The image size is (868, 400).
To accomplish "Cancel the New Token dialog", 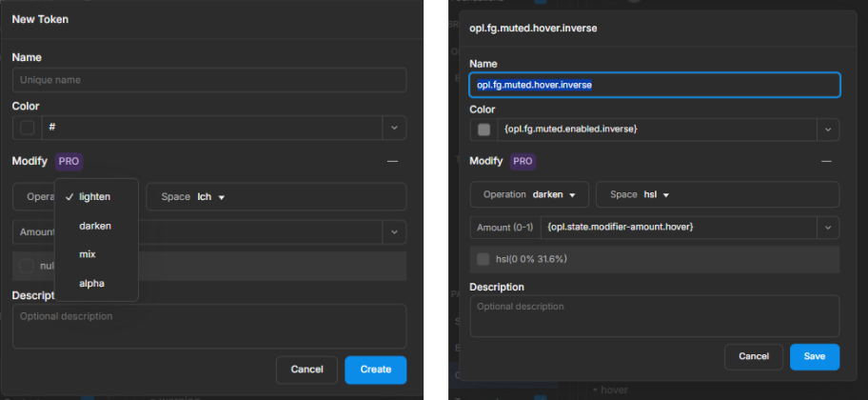I will tap(306, 370).
